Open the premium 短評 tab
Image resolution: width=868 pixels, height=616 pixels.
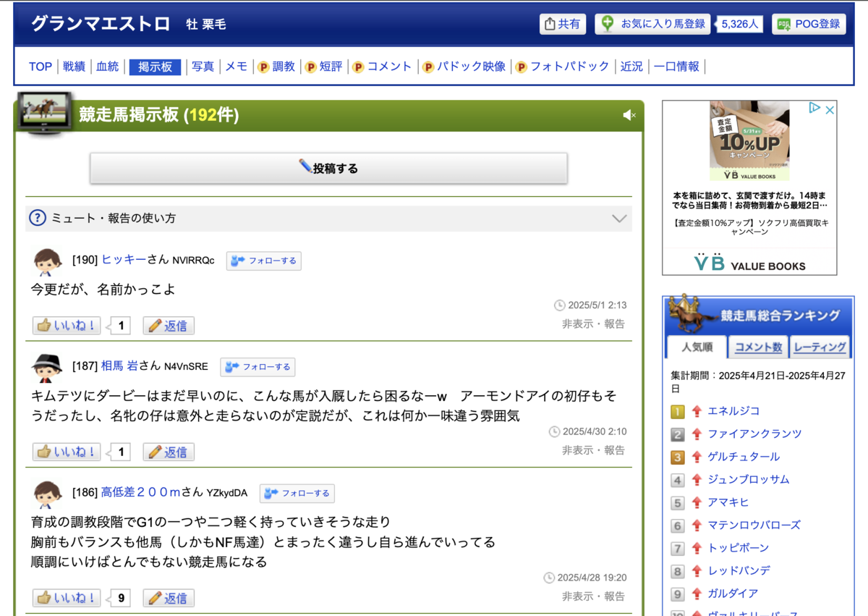click(x=323, y=67)
